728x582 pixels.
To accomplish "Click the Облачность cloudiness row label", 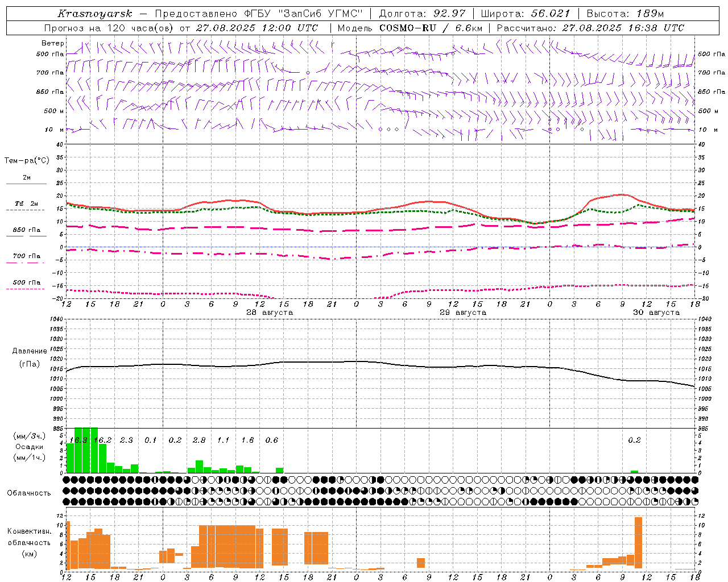I will tap(29, 493).
